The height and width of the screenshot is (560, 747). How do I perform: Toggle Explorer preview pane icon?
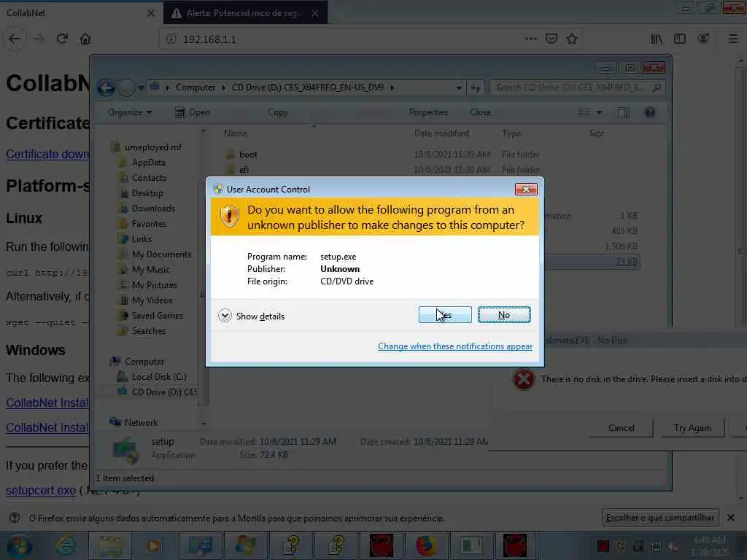click(x=623, y=112)
